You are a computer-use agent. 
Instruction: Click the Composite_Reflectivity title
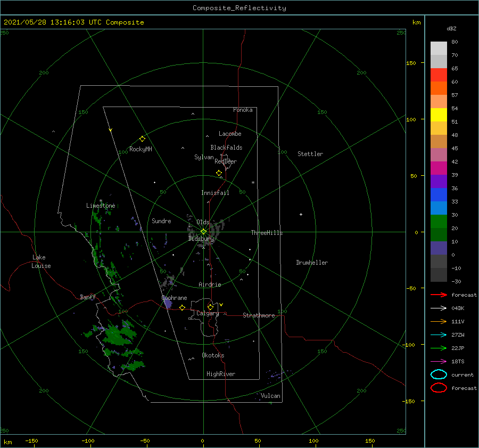(x=239, y=8)
